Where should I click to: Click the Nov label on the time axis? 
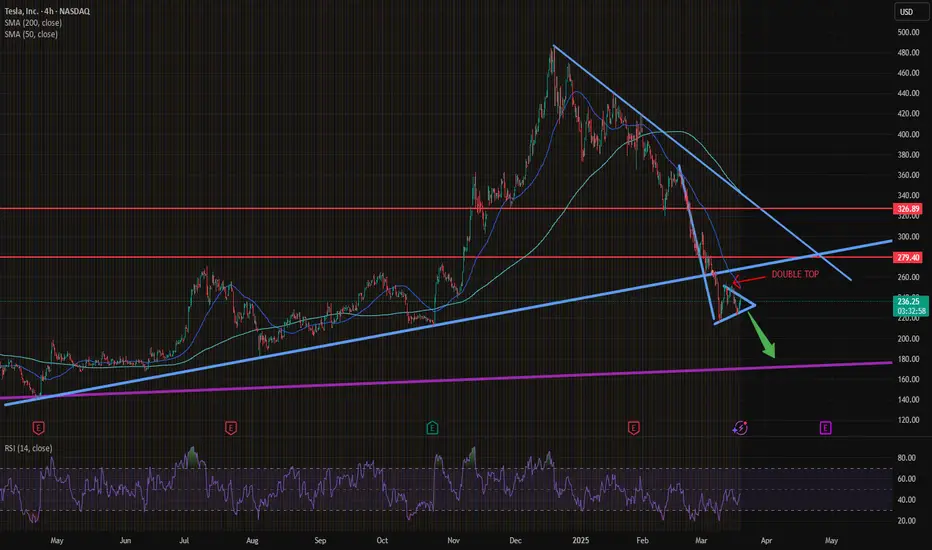(454, 540)
